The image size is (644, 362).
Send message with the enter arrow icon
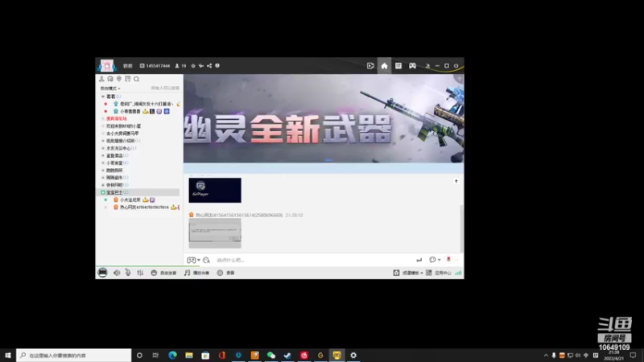(x=419, y=260)
